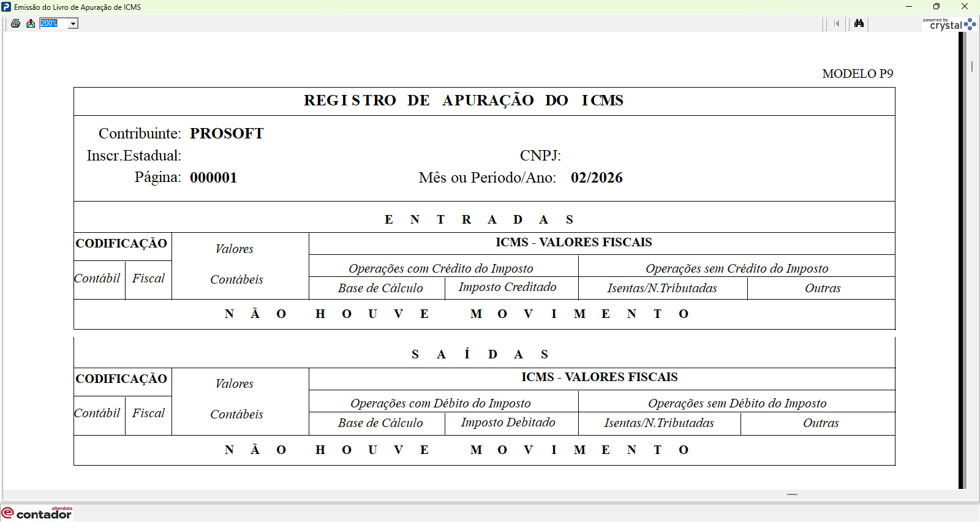Click NÃO HOUVE MOVIMENTO under Entradas
Viewport: 980px width, 522px height.
457,314
